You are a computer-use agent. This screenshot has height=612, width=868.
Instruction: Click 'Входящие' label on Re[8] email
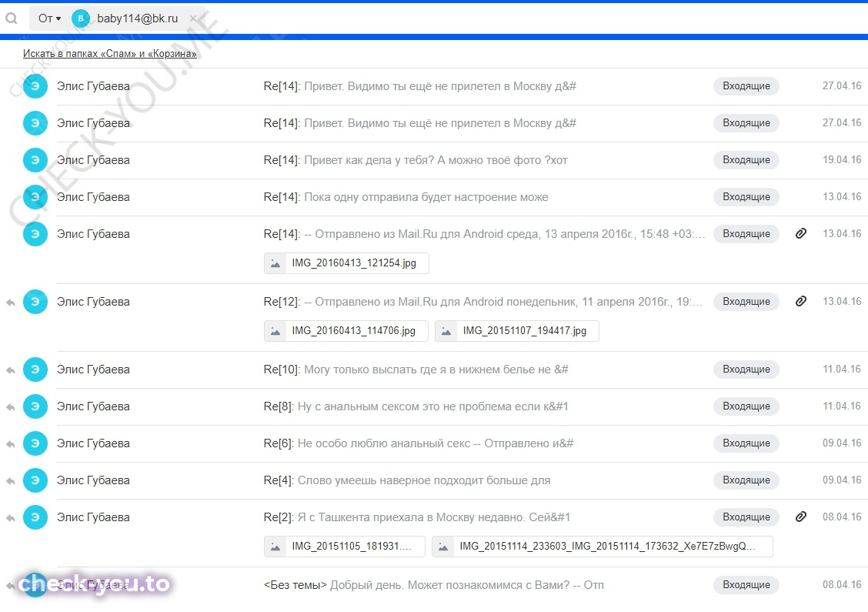746,406
